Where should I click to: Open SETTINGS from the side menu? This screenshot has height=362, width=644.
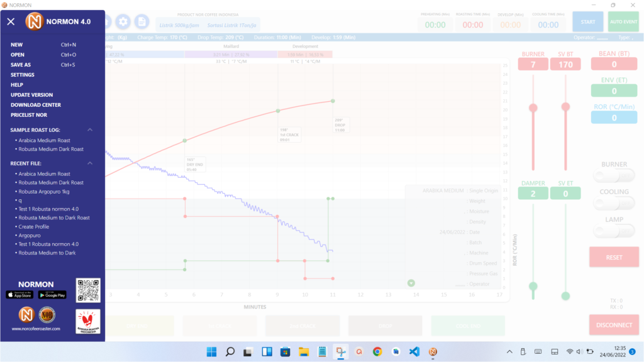(23, 75)
